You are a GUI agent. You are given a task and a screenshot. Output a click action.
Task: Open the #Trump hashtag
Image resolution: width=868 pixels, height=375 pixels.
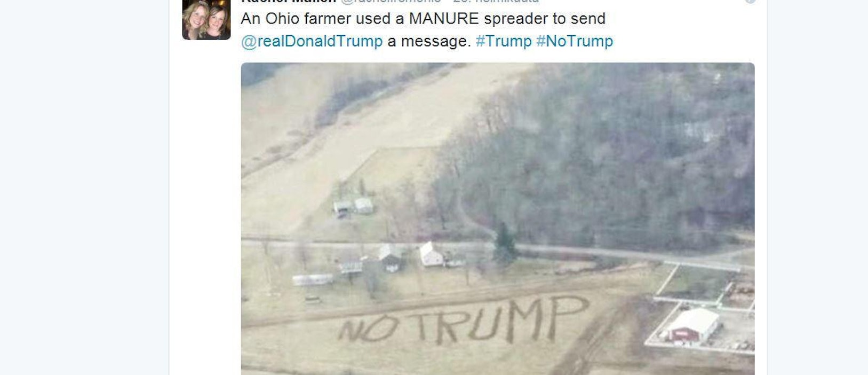coord(504,41)
